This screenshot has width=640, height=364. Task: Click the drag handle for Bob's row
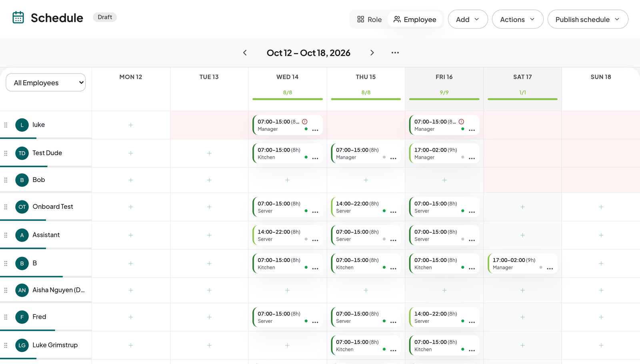(x=6, y=180)
